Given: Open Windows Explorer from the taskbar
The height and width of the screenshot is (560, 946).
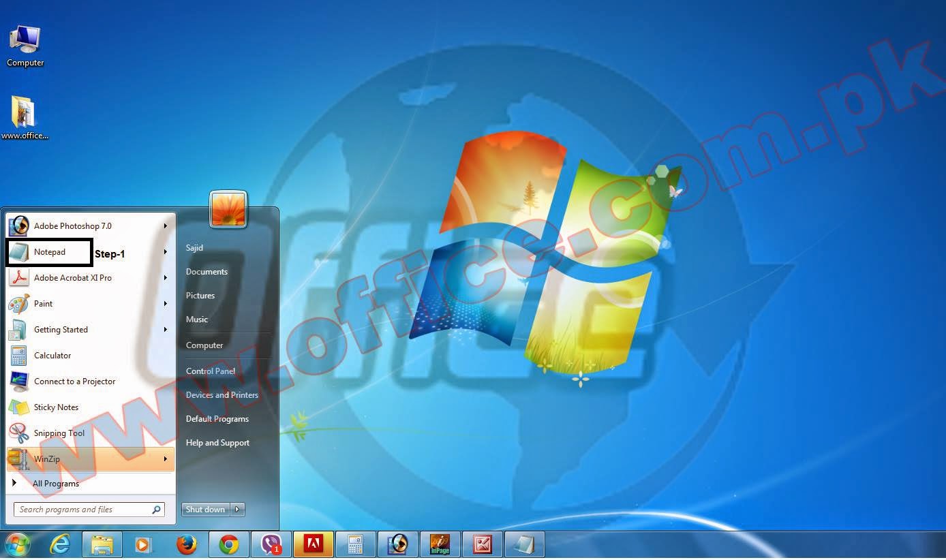Looking at the screenshot, I should pos(102,545).
